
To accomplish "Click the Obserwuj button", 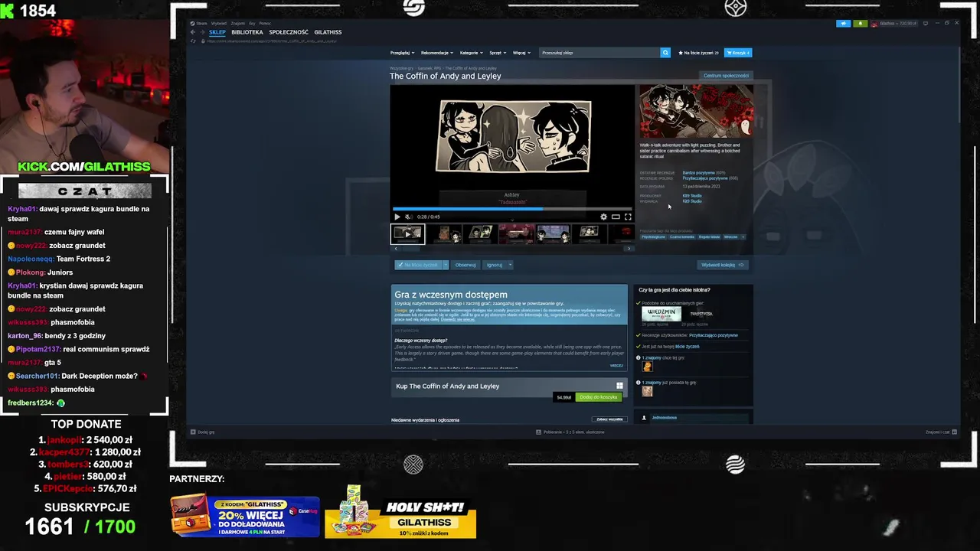I will 465,265.
